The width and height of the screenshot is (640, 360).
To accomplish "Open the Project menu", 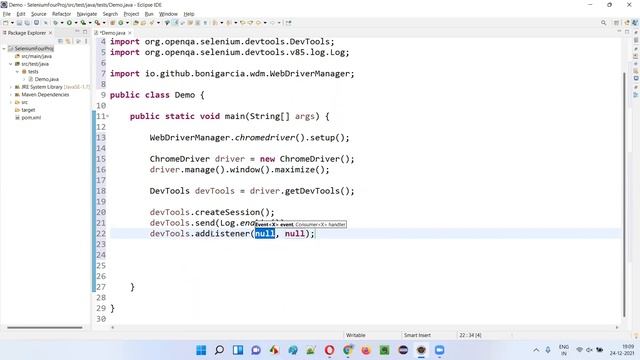I will (x=131, y=14).
